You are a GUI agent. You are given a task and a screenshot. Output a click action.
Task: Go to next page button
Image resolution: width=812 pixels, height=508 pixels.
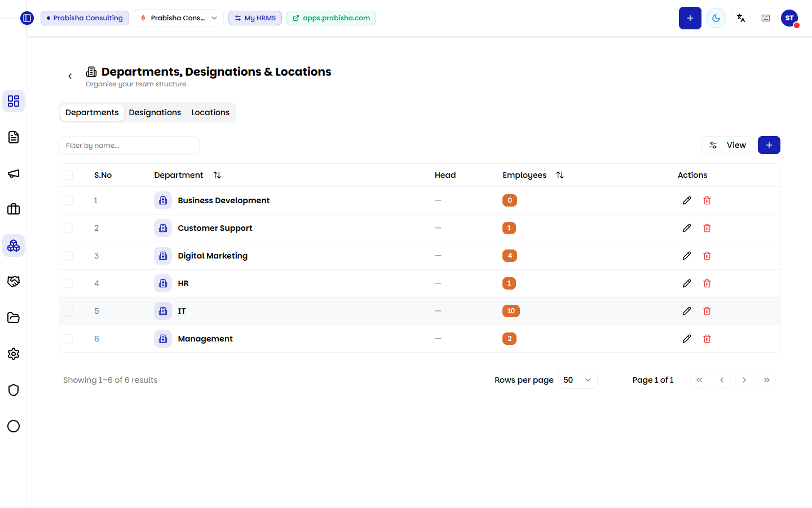[744, 380]
